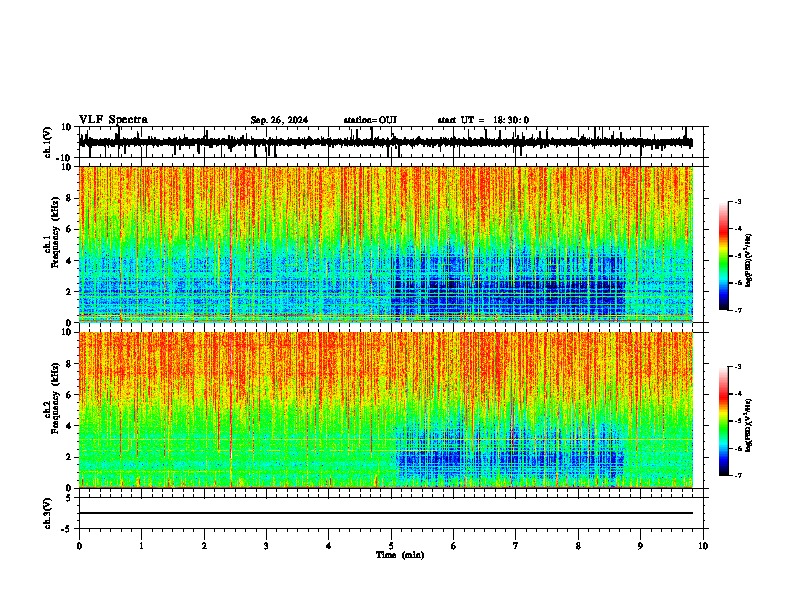Screen dimensions: 792x612
Task: Click the ch.1 waveform "-10" tick label
Action: coord(65,158)
